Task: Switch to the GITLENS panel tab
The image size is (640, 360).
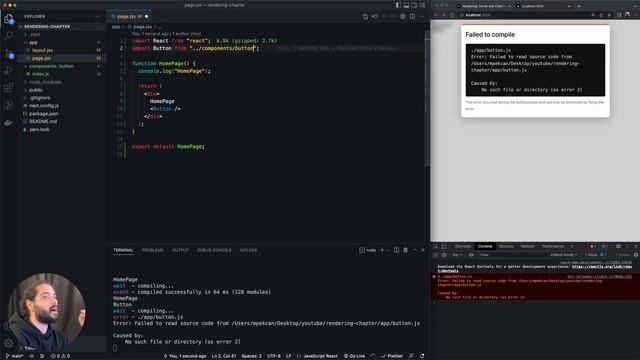Action: tap(249, 250)
